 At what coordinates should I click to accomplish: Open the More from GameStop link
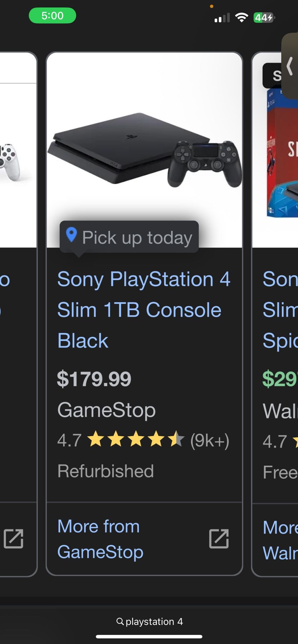click(x=98, y=539)
